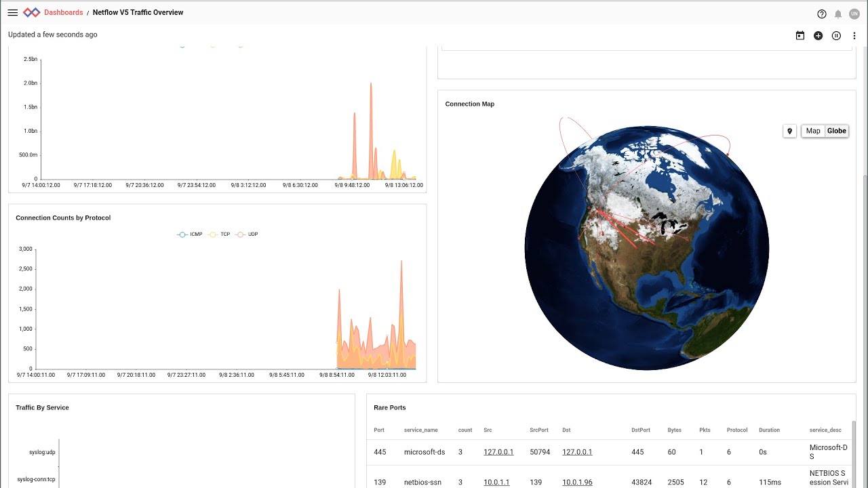This screenshot has width=868, height=488.
Task: Click the microsoft-ds service name cell
Action: point(425,452)
